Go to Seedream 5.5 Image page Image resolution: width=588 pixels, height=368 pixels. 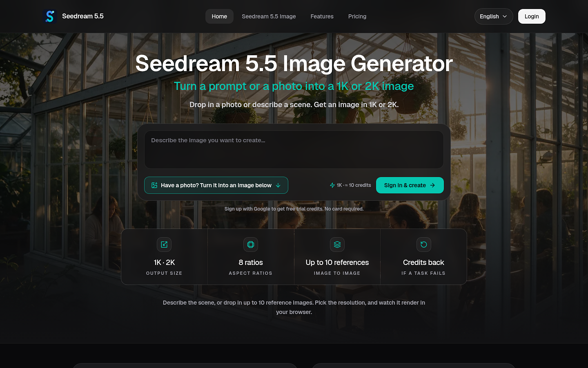[269, 16]
